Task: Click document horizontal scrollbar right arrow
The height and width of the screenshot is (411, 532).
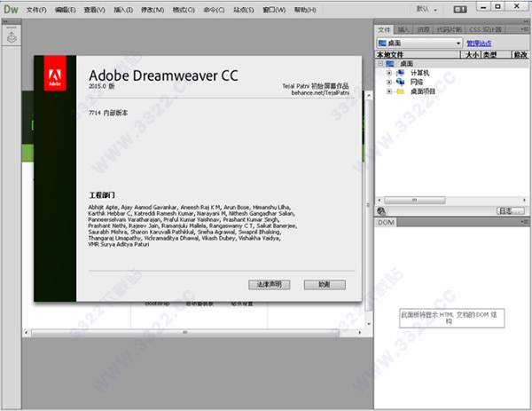Action: tap(360, 333)
